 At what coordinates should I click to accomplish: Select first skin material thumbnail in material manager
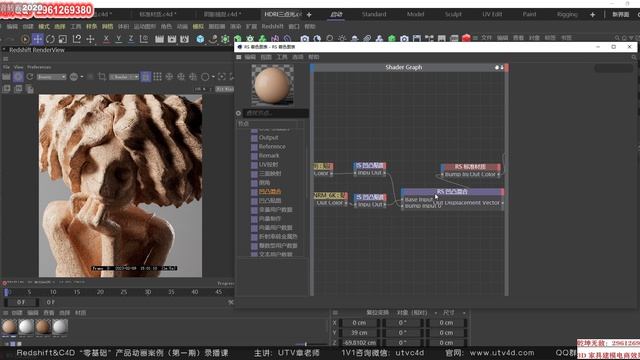pos(9,327)
